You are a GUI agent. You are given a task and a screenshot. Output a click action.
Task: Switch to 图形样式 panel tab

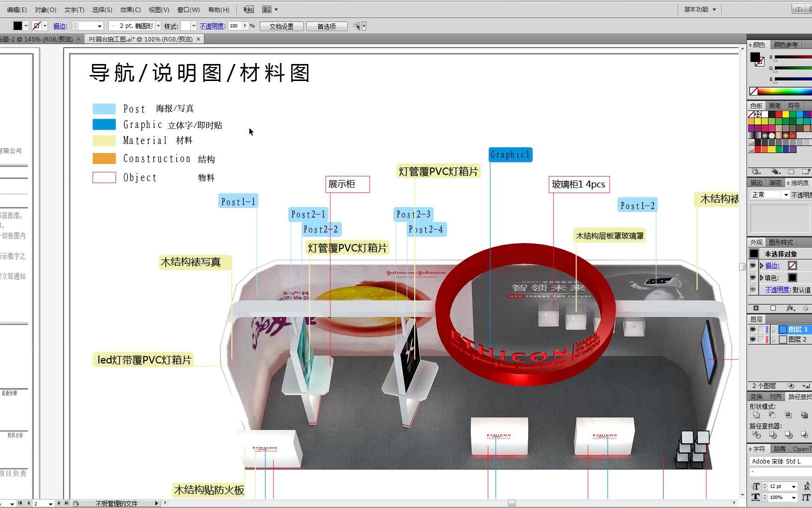coord(781,242)
